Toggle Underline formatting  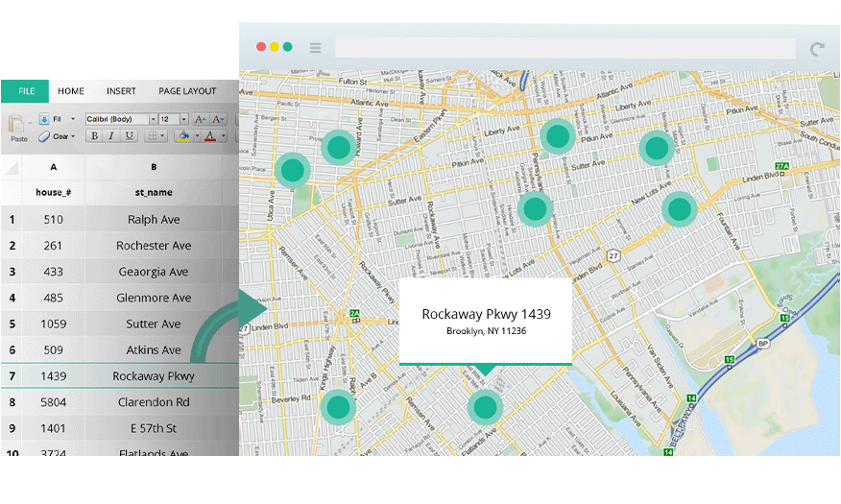[x=130, y=136]
